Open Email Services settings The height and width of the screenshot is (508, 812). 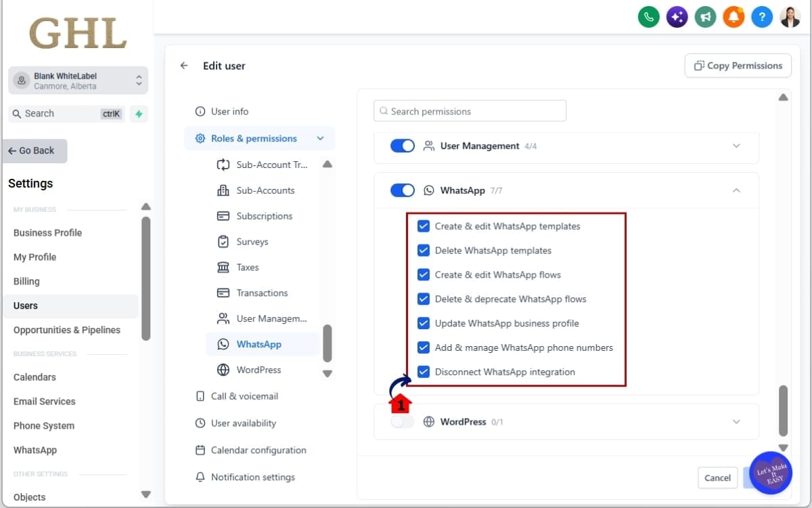45,401
